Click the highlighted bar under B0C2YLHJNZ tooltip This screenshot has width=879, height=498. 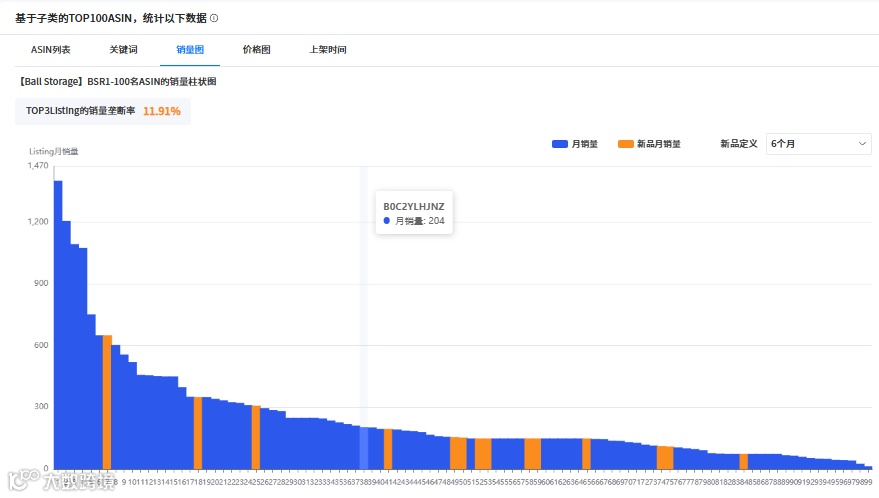364,448
